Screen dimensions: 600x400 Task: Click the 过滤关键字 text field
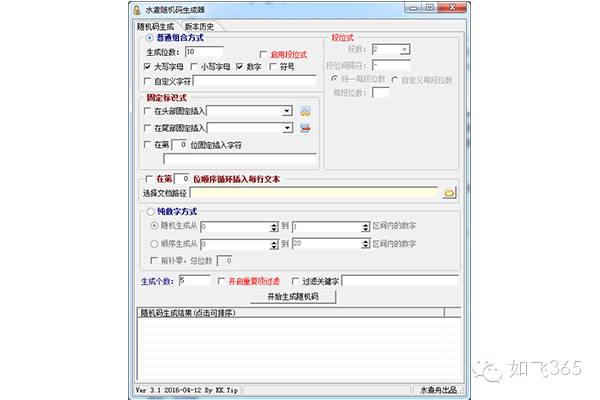pyautogui.click(x=400, y=281)
